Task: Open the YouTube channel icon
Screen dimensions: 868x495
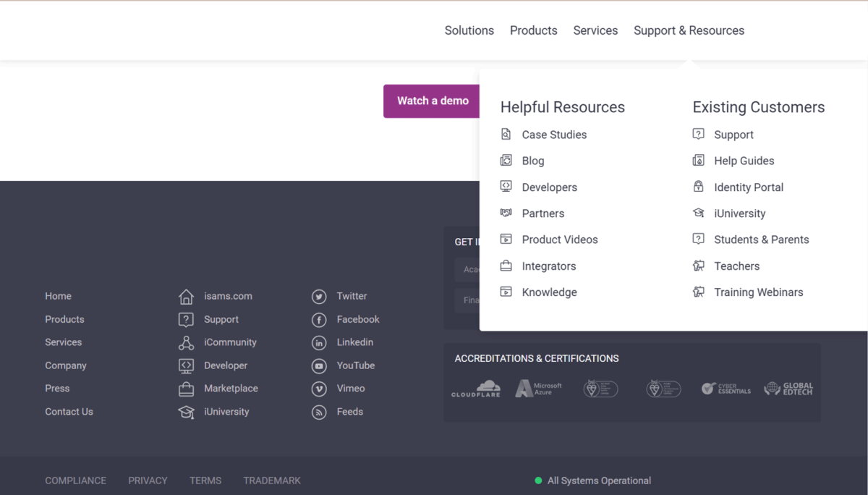Action: [318, 365]
